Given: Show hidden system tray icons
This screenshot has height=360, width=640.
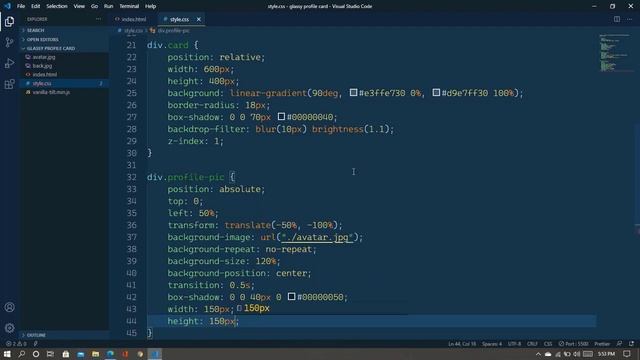Looking at the screenshot, I should (538, 354).
